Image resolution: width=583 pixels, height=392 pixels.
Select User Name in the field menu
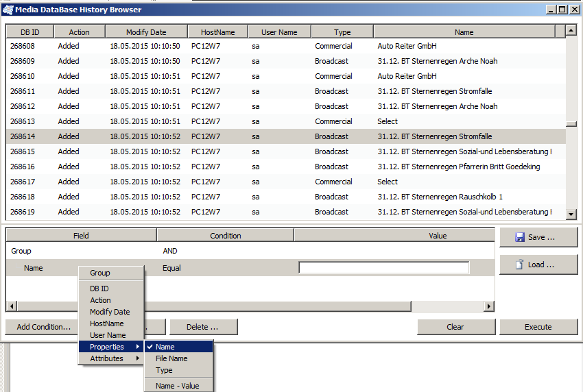111,335
